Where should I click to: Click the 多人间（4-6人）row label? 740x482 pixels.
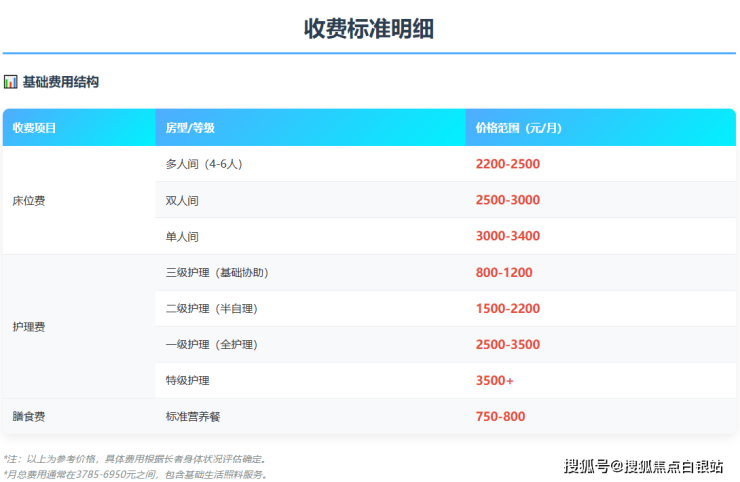click(206, 164)
